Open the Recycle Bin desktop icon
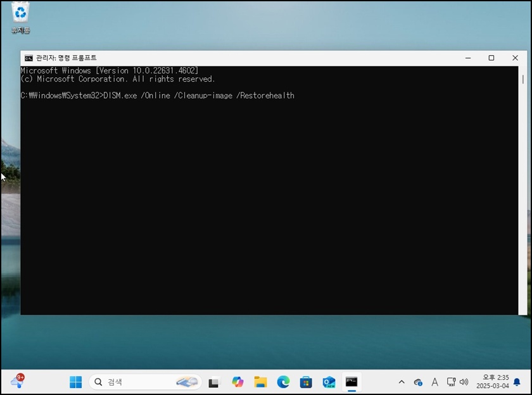Screen dimensions: 532x395 point(20,17)
